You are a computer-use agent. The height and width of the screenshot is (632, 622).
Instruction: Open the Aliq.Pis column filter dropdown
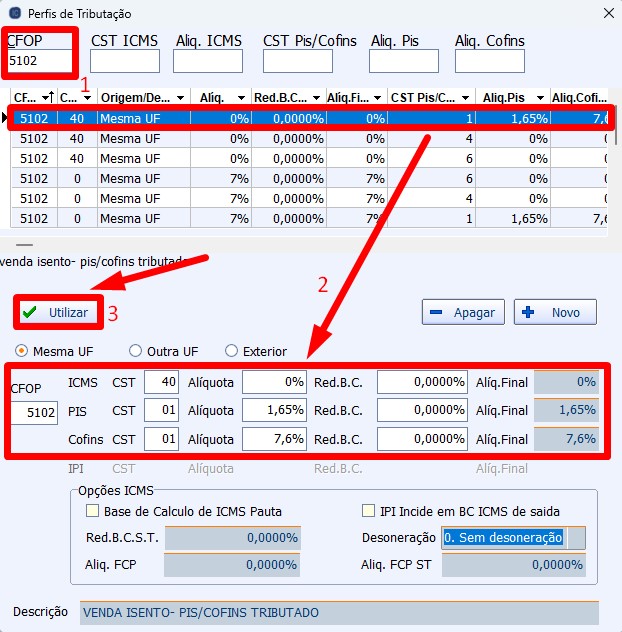pos(549,97)
